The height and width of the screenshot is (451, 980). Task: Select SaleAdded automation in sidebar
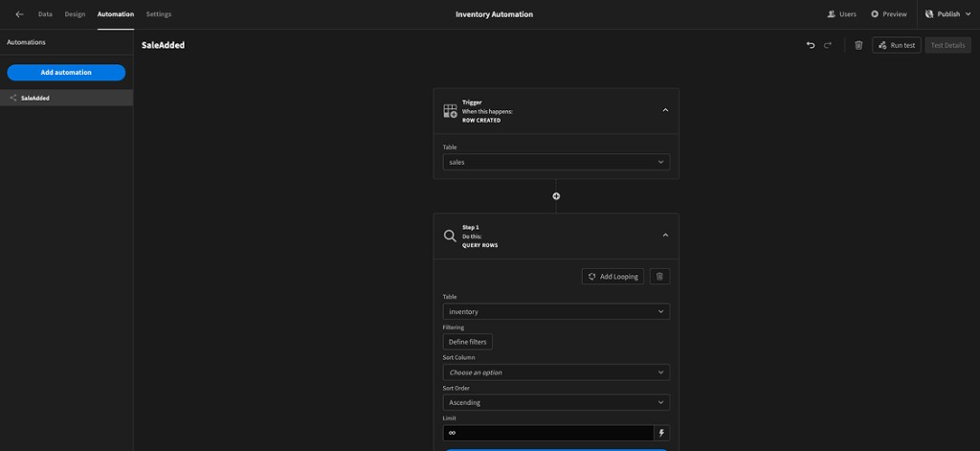coord(66,99)
